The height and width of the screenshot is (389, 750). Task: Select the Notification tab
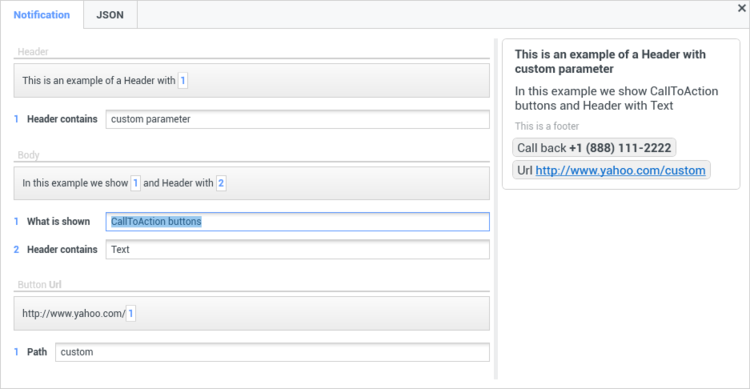(x=42, y=15)
